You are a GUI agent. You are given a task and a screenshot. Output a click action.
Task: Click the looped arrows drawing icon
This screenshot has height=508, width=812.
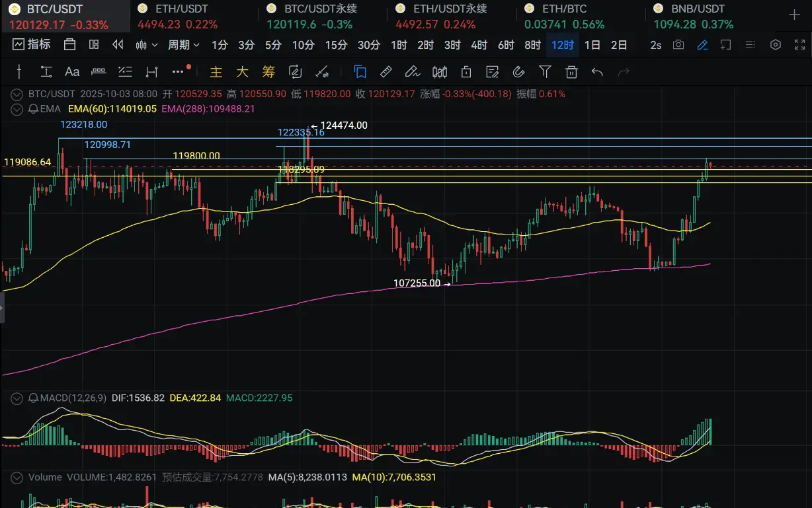point(296,72)
